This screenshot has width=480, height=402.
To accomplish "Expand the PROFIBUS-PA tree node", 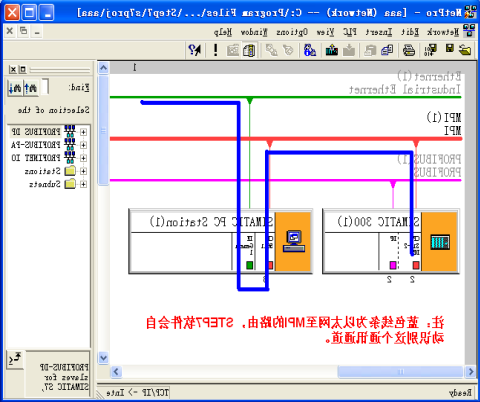I will (x=83, y=145).
